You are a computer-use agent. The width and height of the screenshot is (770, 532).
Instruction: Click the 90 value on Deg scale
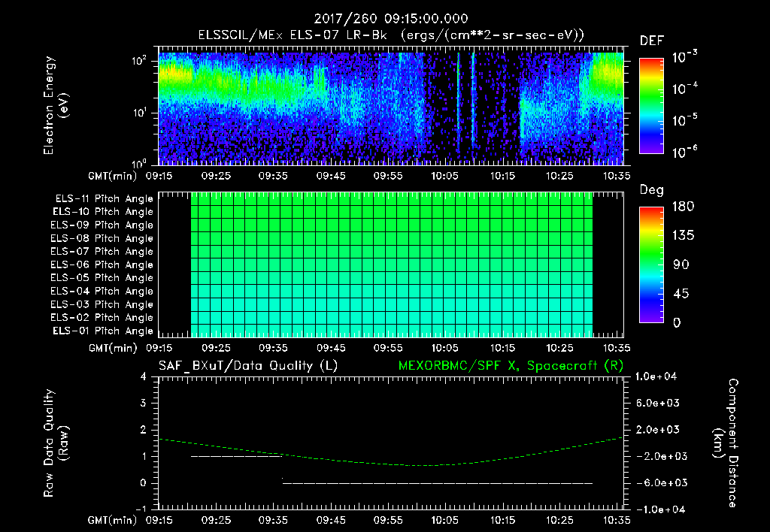pyautogui.click(x=681, y=265)
